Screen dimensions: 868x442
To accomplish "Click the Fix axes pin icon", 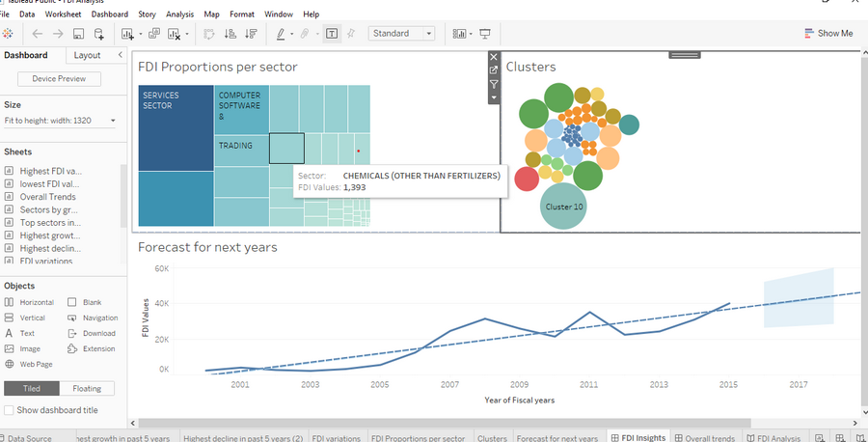I will [351, 34].
